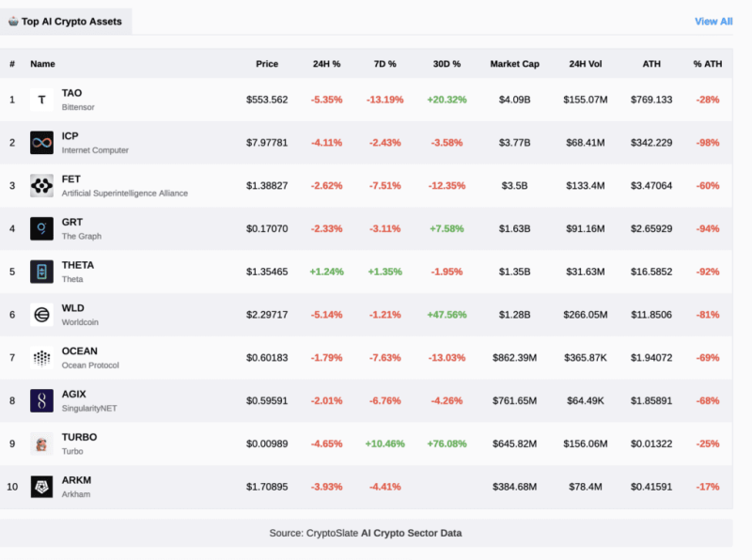Click GRT 30D change +7.58%
752x560 pixels.
click(447, 228)
